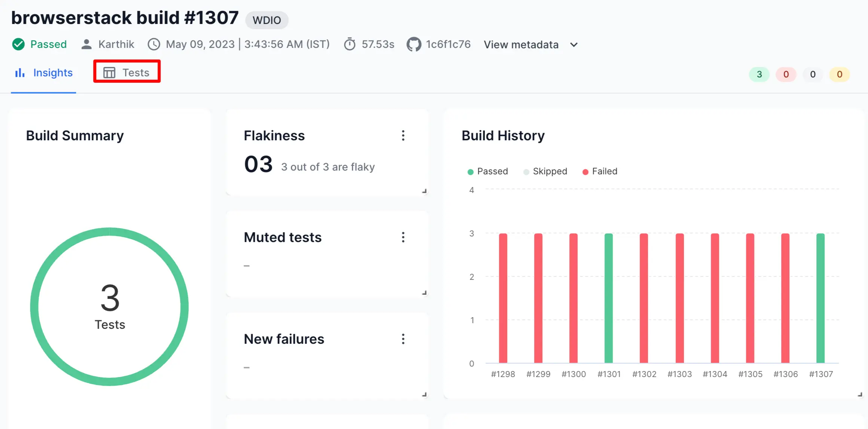Image resolution: width=868 pixels, height=429 pixels.
Task: Click the green passed count badge
Action: (x=759, y=74)
